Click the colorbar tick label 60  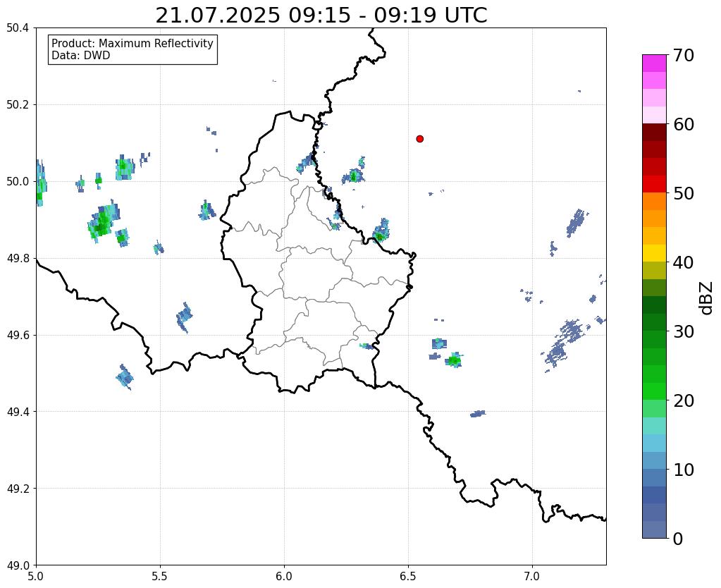(684, 124)
